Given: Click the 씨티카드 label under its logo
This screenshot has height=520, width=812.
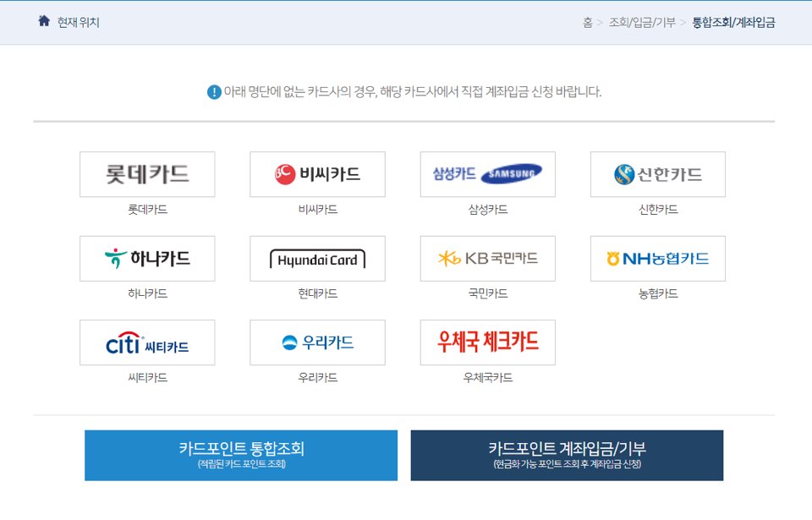Looking at the screenshot, I should pyautogui.click(x=146, y=377).
